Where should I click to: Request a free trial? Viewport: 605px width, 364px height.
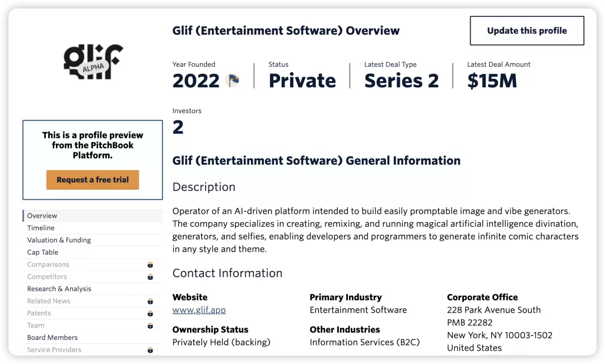92,180
